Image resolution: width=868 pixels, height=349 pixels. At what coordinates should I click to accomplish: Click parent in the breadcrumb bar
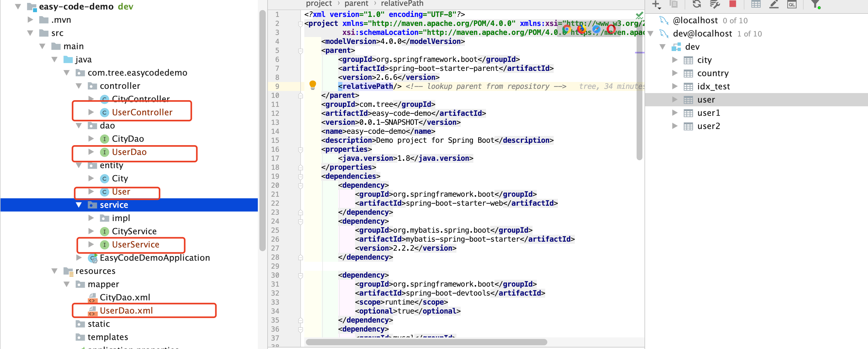(357, 4)
